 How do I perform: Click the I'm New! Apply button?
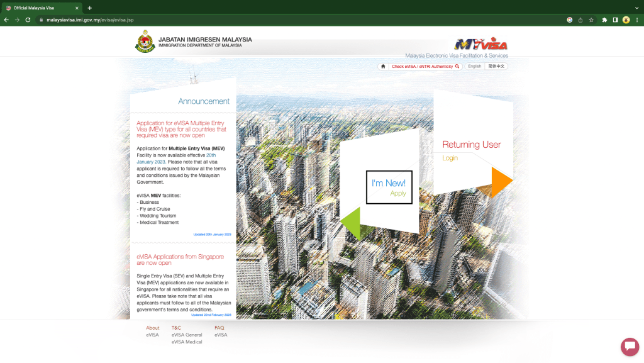click(x=389, y=187)
